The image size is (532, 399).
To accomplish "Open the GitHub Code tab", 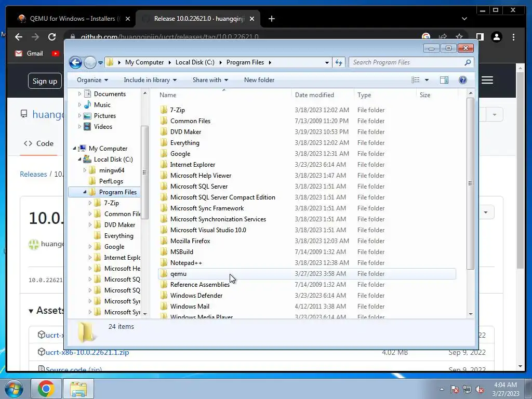I will [38, 143].
